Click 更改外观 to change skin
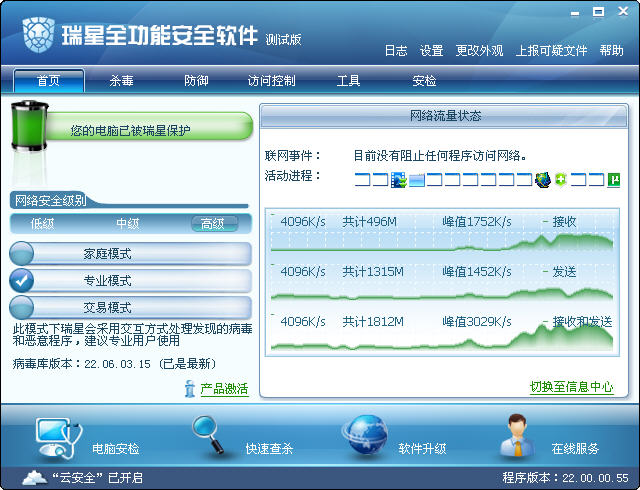The image size is (640, 490). coord(480,51)
